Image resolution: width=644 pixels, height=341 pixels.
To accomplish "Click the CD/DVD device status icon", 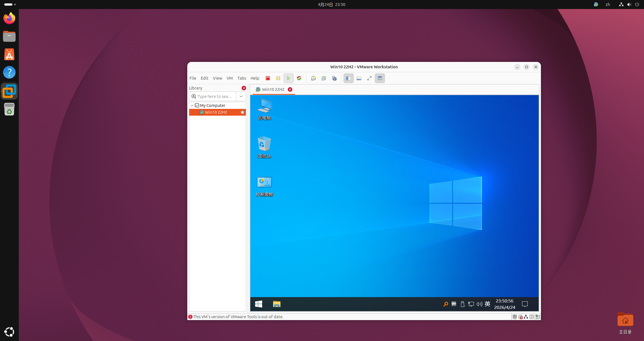I will click(x=520, y=317).
